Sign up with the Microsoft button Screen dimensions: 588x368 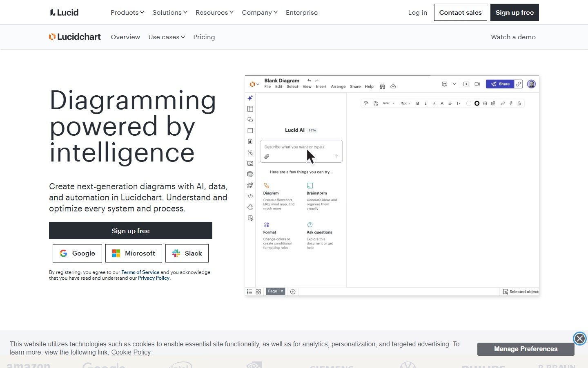click(x=134, y=253)
